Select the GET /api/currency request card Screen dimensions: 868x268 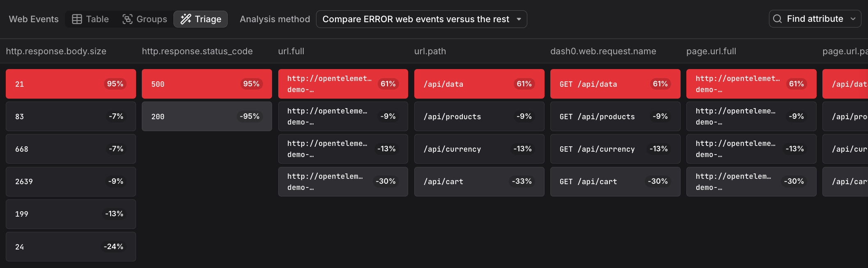click(x=615, y=149)
